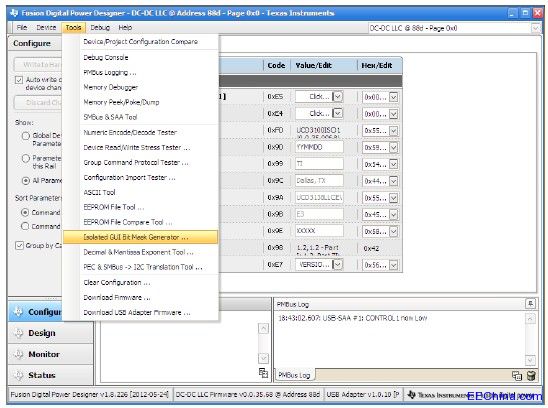Open the Device menu
This screenshot has height=408, width=548.
point(46,28)
